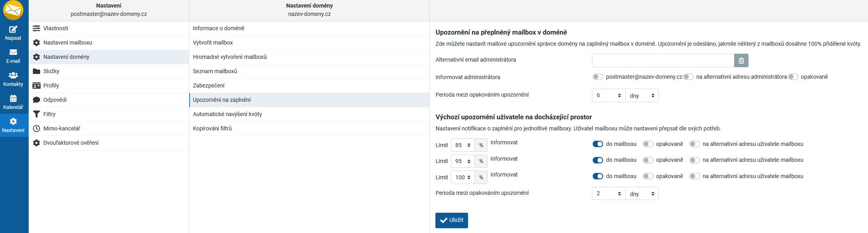Open the period number dropdown showing 2
Image resolution: width=868 pixels, height=233 pixels.
point(608,194)
